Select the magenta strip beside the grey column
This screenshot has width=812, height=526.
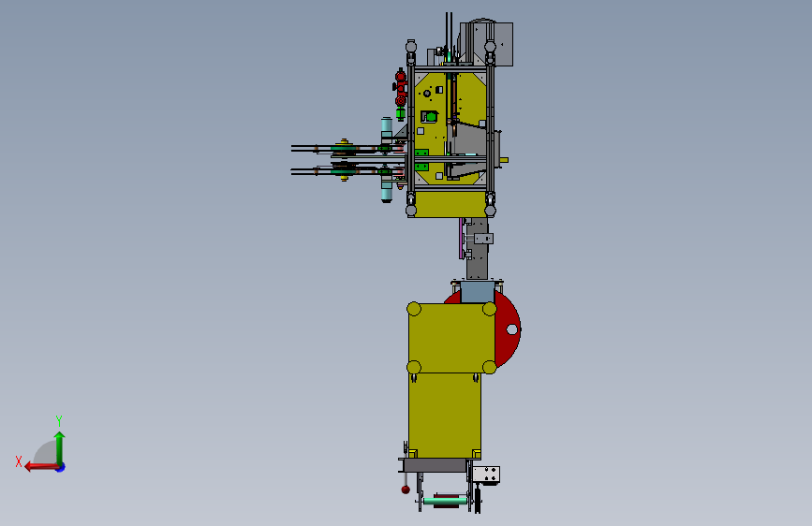point(461,238)
